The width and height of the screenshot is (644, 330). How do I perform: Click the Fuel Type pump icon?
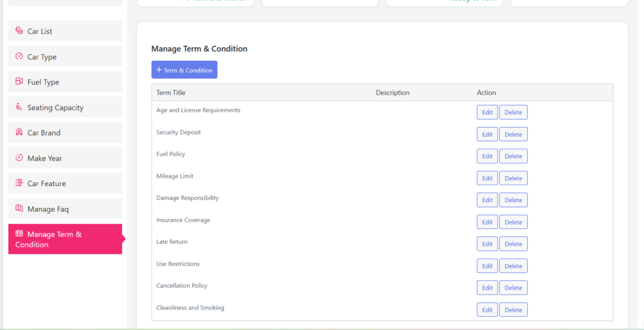pyautogui.click(x=19, y=81)
